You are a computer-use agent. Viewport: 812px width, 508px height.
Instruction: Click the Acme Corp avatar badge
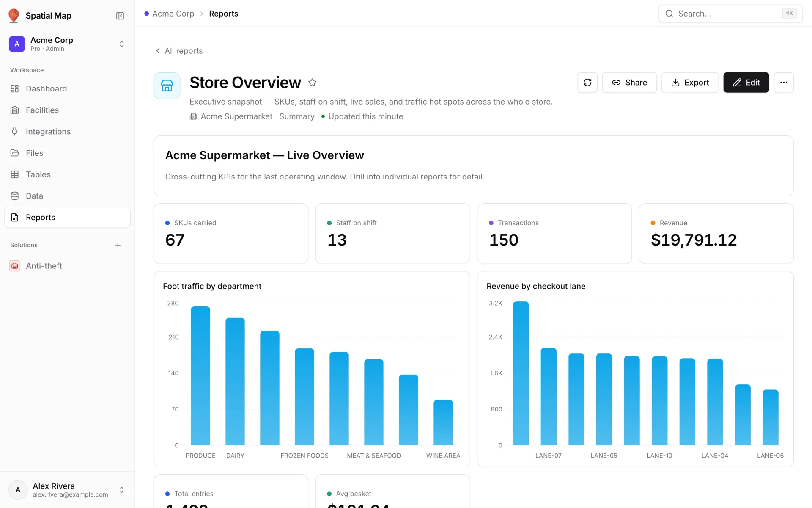tap(17, 44)
